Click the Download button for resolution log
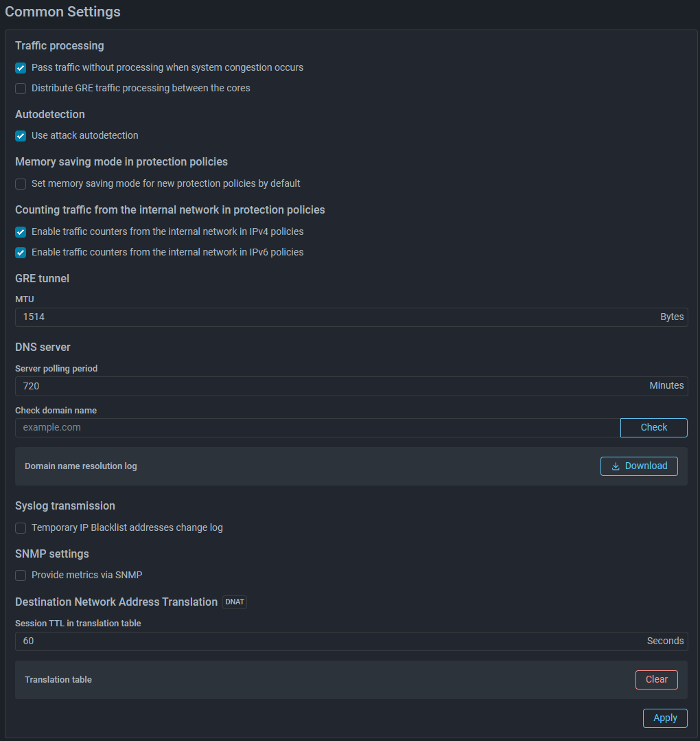 pos(639,466)
